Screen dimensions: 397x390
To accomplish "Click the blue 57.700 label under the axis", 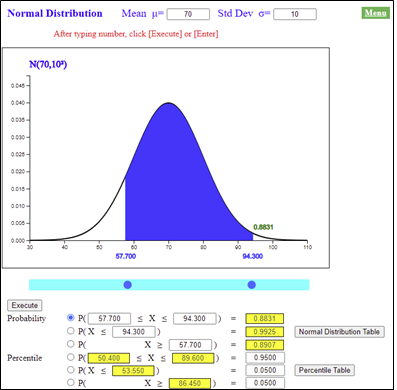I will pos(126,256).
